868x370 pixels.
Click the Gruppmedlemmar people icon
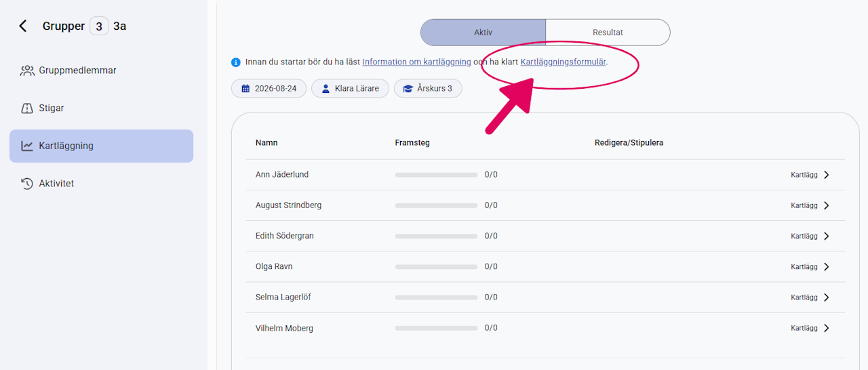point(27,70)
